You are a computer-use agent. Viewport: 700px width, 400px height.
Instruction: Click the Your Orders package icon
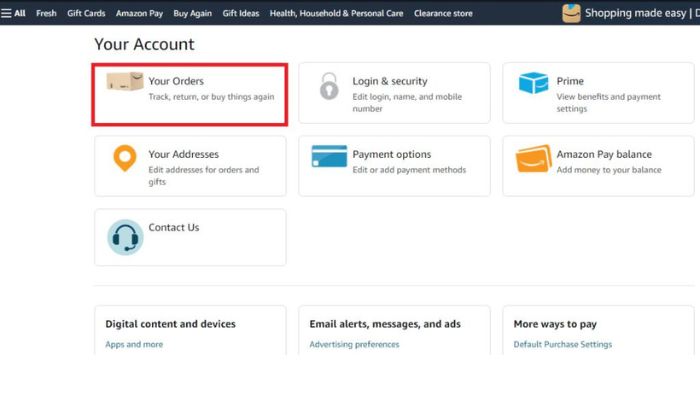[125, 81]
